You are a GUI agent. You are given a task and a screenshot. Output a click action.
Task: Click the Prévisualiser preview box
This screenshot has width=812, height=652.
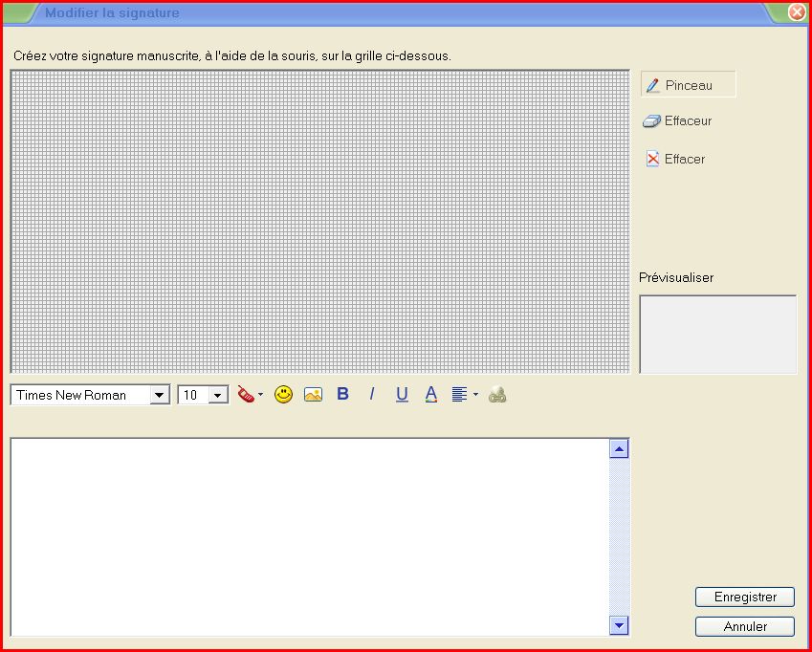[x=717, y=335]
